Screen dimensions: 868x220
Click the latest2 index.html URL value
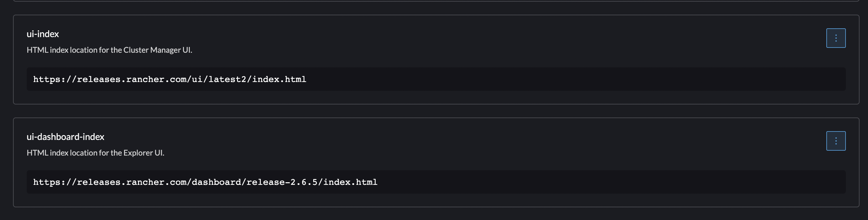169,79
